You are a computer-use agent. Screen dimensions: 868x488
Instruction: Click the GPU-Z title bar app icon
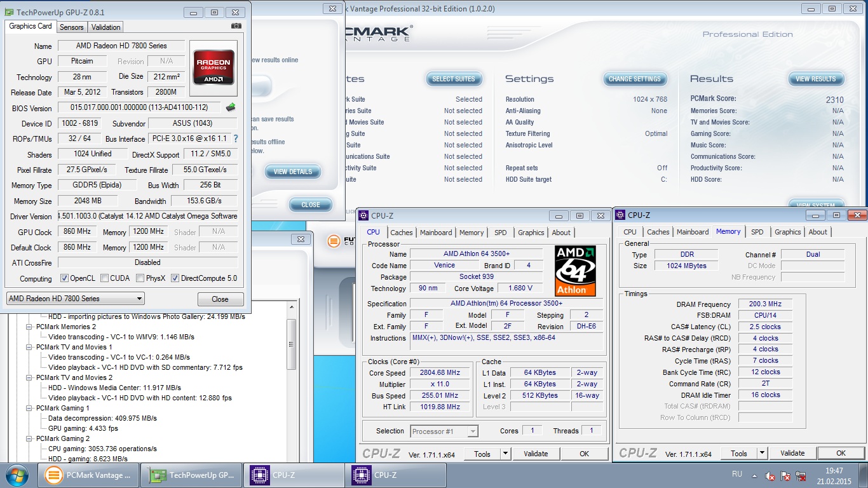pyautogui.click(x=8, y=12)
